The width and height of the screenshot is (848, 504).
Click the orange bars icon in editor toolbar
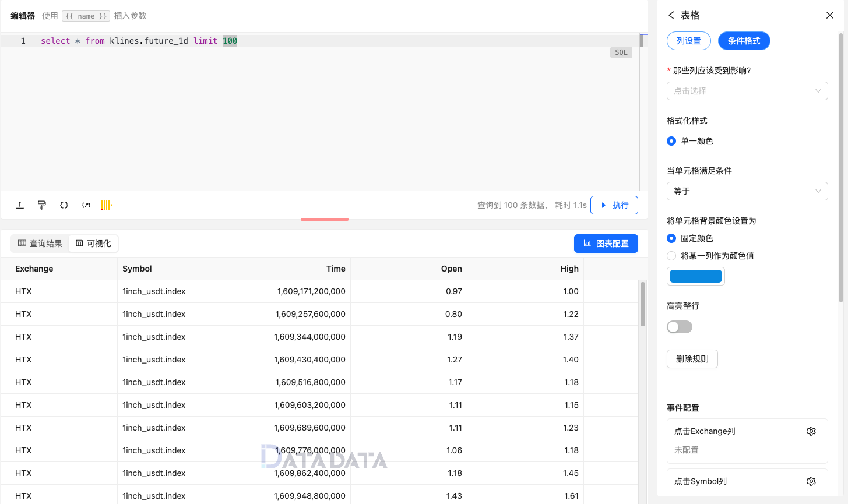click(107, 205)
